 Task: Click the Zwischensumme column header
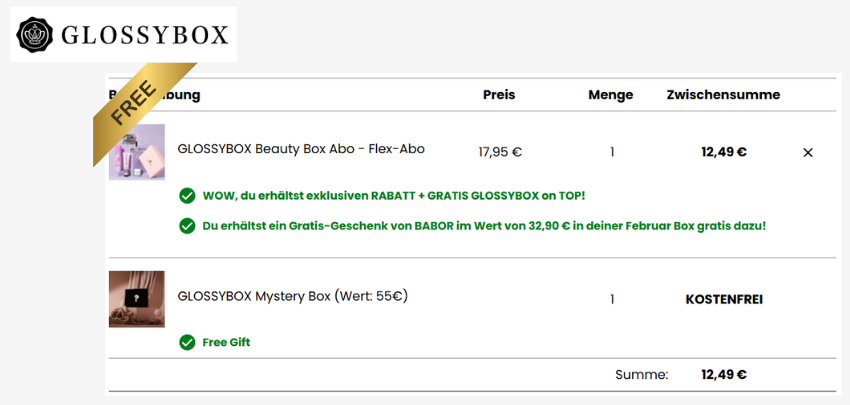point(723,95)
